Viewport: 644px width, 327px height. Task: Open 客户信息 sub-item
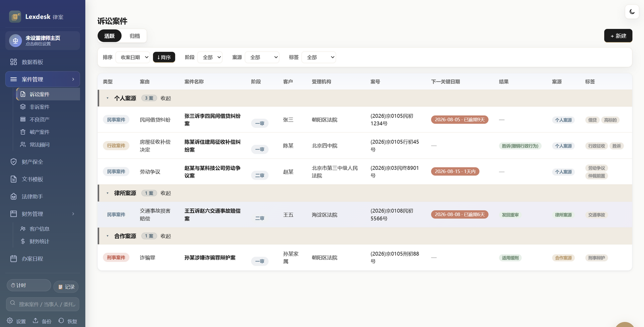[48, 229]
